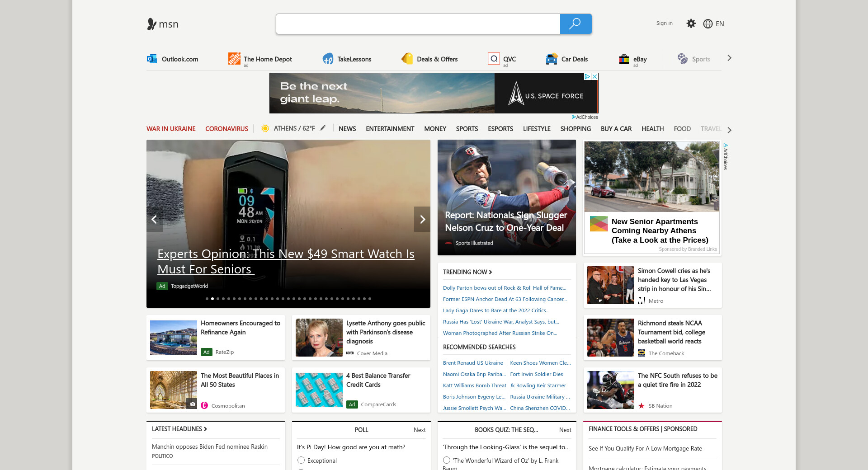Click the globe language icon
This screenshot has height=470, width=868.
pyautogui.click(x=708, y=24)
